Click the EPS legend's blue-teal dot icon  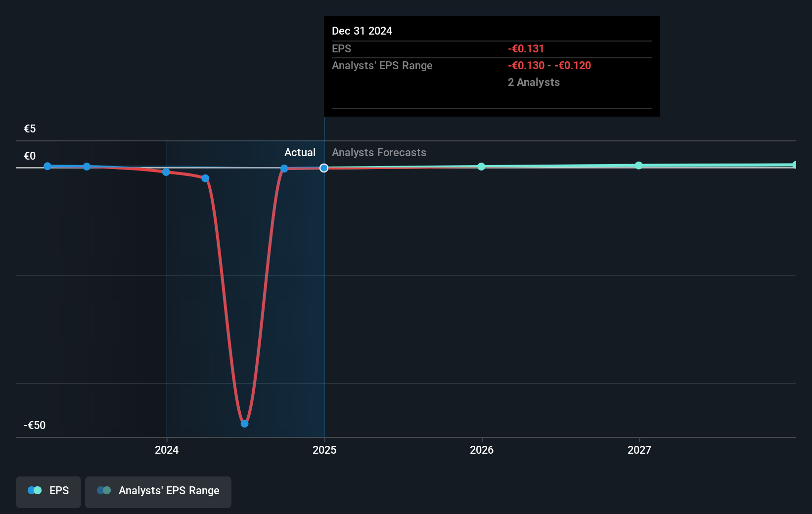click(x=35, y=490)
